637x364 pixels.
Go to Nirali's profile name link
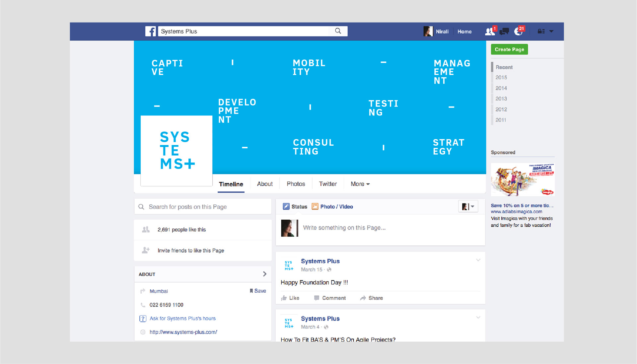pyautogui.click(x=442, y=32)
